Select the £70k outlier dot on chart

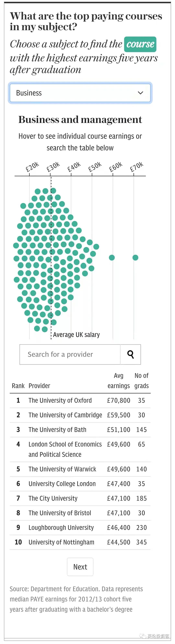pyautogui.click(x=135, y=258)
